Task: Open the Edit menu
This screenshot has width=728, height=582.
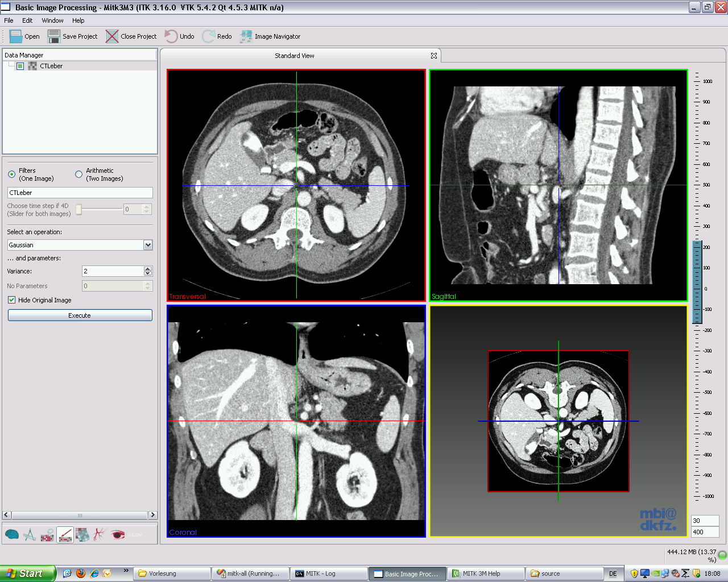Action: pos(27,20)
